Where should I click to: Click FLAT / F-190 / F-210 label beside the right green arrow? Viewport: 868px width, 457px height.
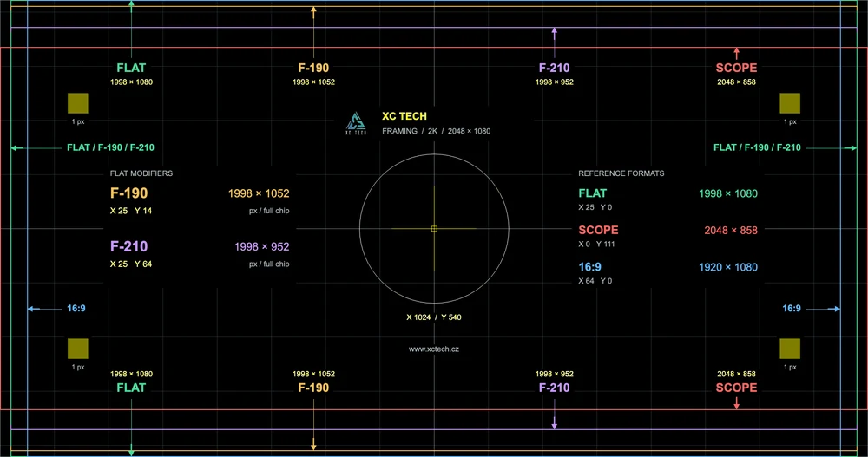point(757,147)
